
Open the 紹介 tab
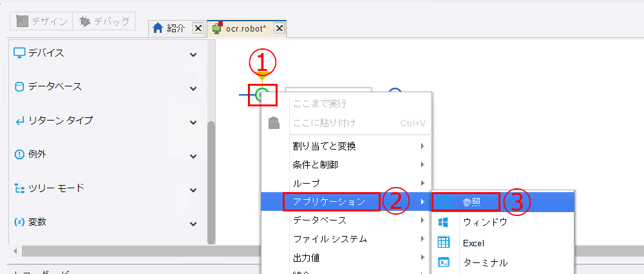point(176,28)
